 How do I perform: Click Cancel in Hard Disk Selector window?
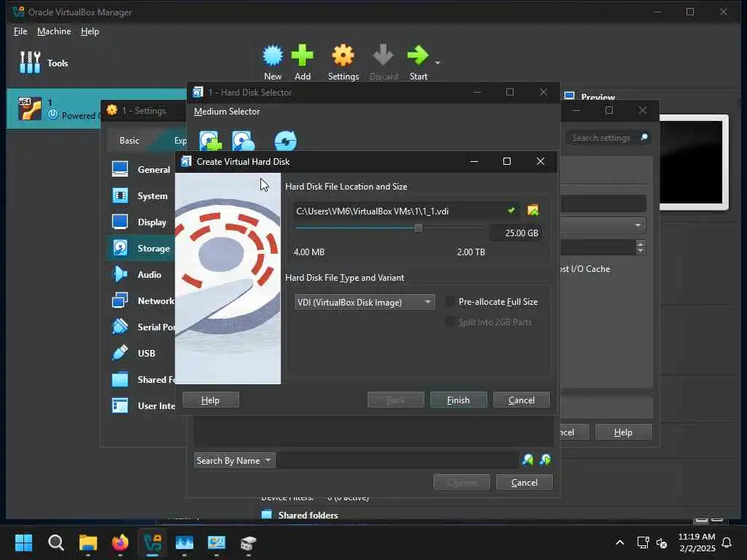tap(524, 483)
